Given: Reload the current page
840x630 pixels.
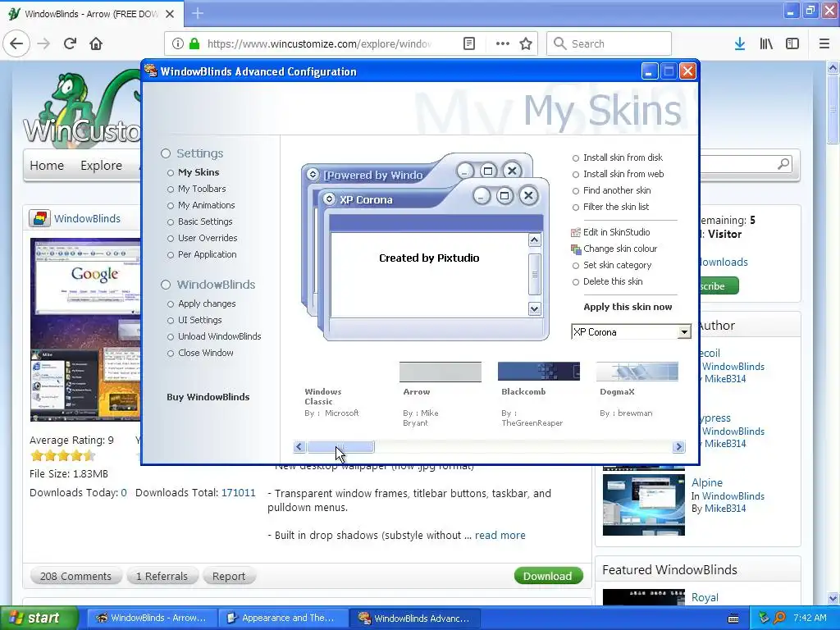Looking at the screenshot, I should click(x=70, y=43).
